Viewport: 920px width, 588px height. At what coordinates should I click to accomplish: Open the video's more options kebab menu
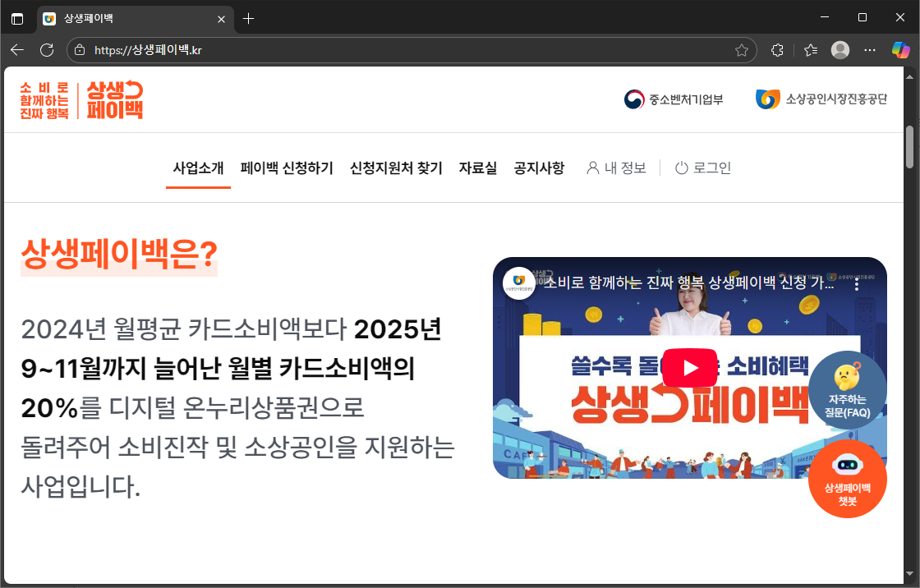click(857, 284)
